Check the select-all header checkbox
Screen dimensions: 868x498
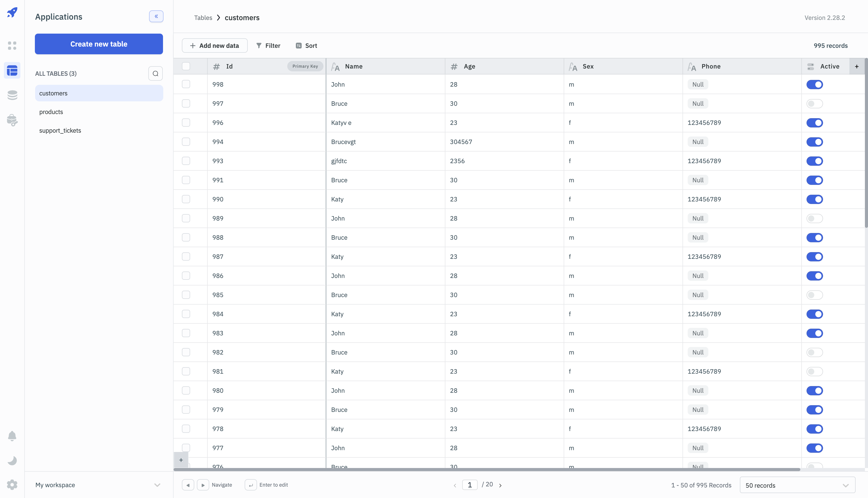click(186, 66)
